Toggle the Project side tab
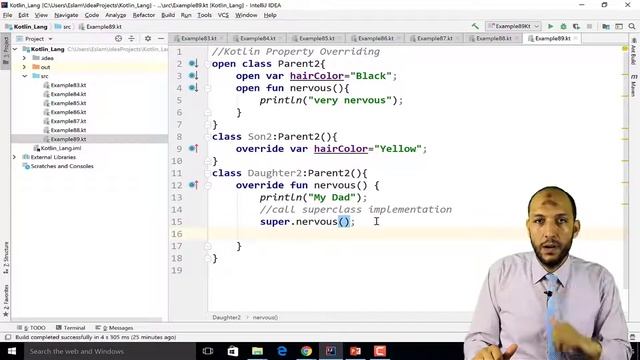640x360 pixels. coord(6,51)
